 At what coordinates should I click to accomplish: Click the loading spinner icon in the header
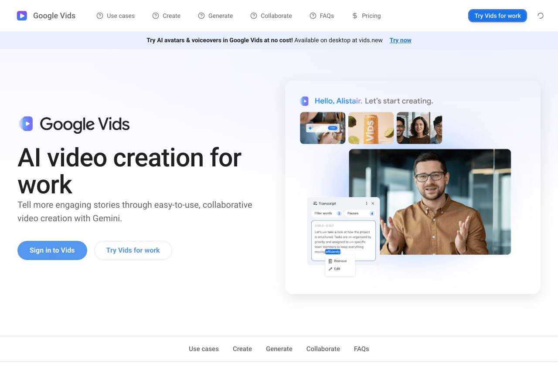(x=541, y=16)
